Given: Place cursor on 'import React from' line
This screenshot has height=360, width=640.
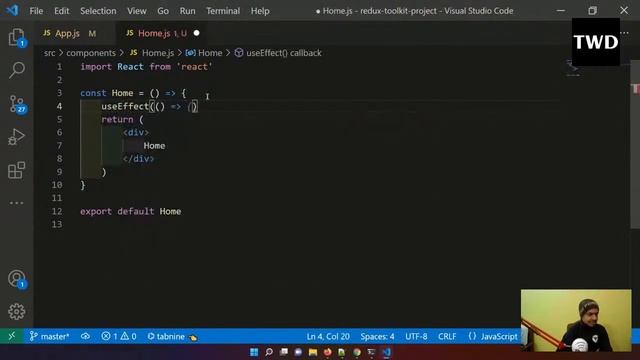Looking at the screenshot, I should 146,67.
